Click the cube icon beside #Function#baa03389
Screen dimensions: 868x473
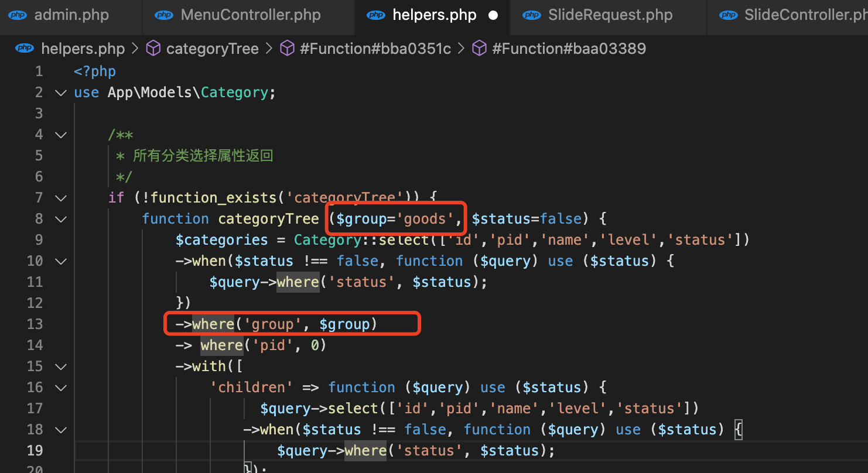tap(479, 49)
